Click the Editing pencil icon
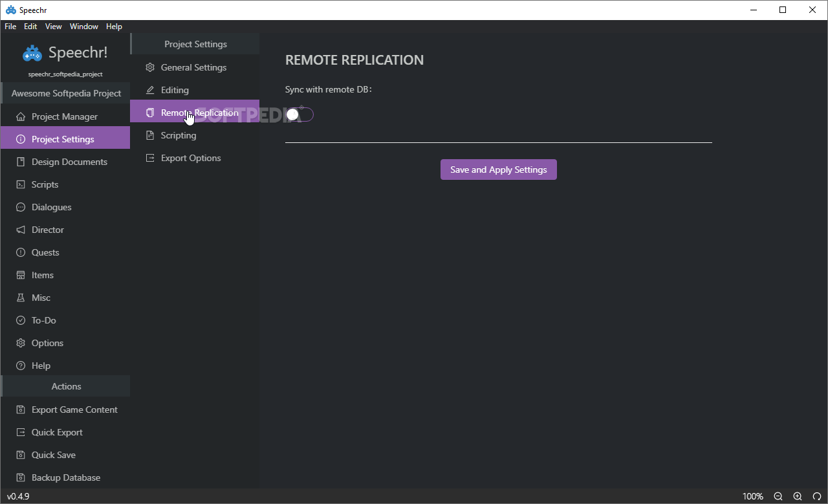828x504 pixels. (x=150, y=90)
